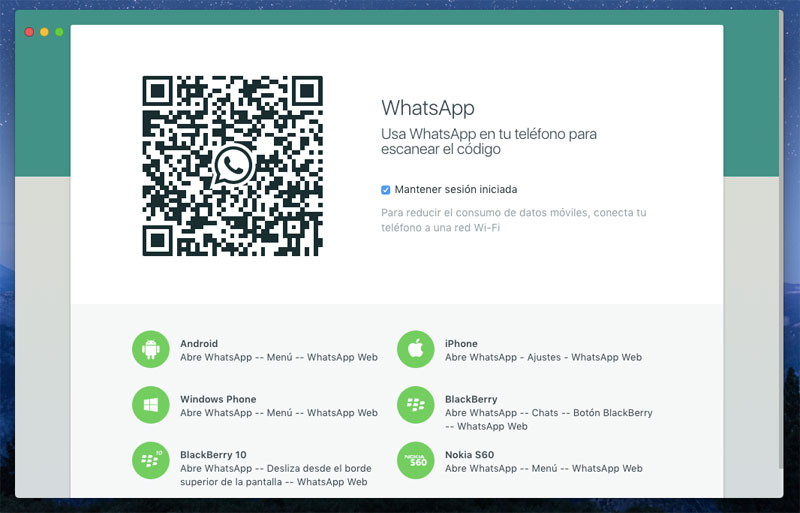Click the top-left corner square of the QR code
This screenshot has width=800, height=513.
159,92
